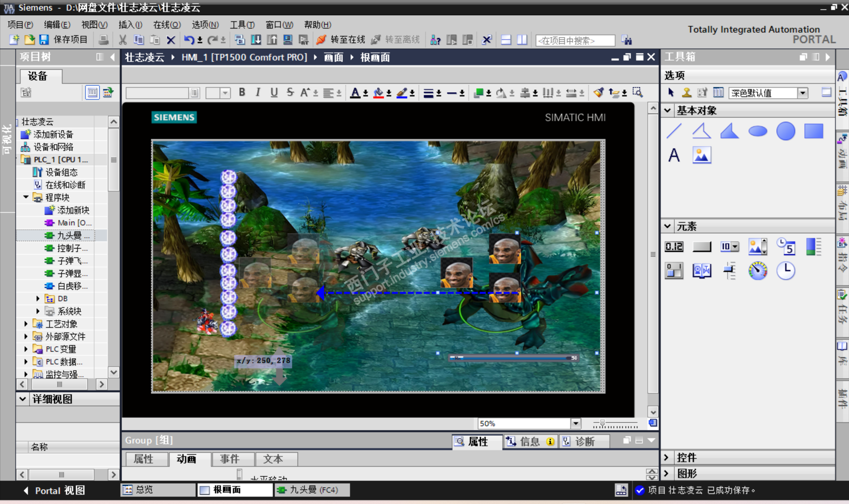849x504 pixels.
Task: Open the 项目(P) menu
Action: [20, 25]
